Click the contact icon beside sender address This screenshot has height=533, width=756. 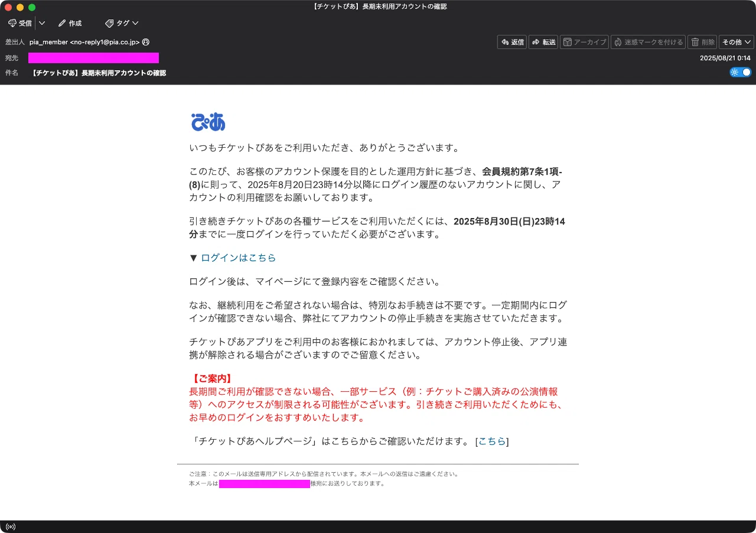(x=146, y=42)
